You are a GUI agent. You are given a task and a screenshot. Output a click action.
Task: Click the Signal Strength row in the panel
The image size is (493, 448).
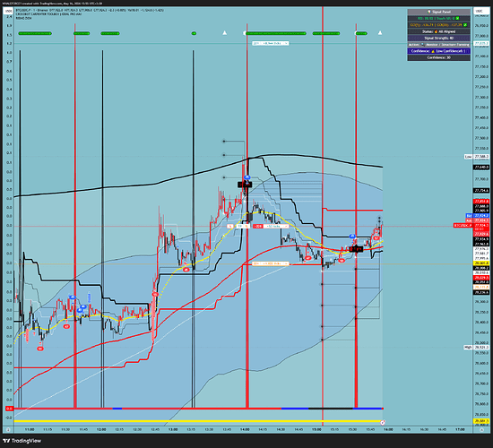(x=439, y=38)
